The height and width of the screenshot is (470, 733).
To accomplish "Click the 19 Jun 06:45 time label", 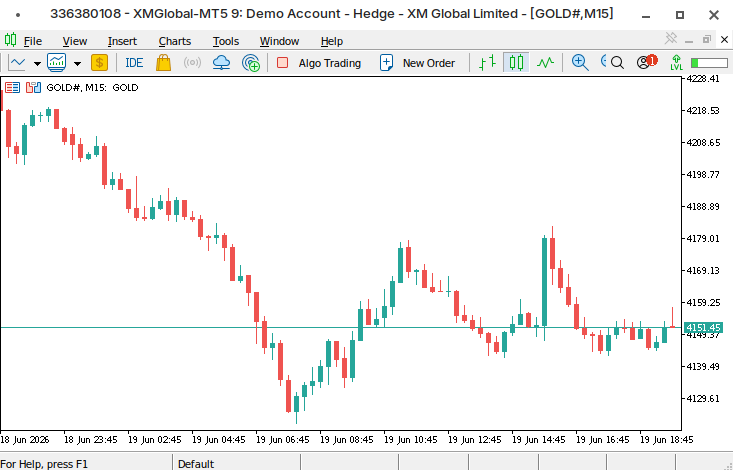I will [x=282, y=440].
